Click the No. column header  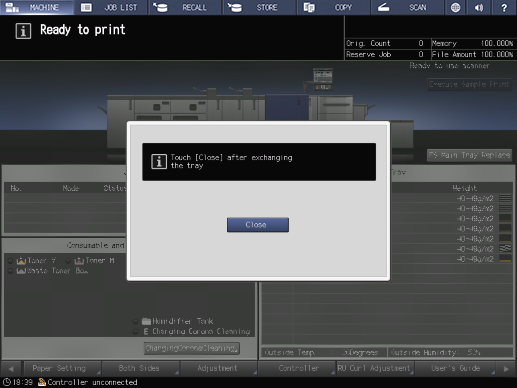[x=16, y=188]
